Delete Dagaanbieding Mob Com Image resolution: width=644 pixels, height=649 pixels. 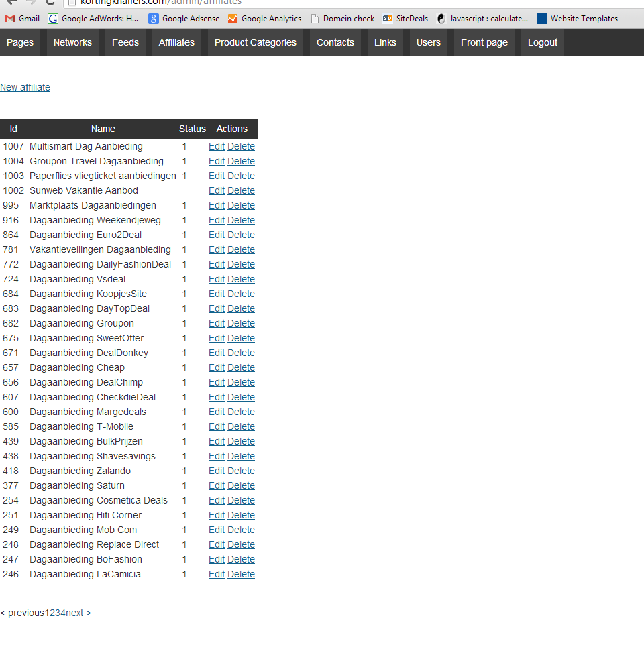[241, 530]
